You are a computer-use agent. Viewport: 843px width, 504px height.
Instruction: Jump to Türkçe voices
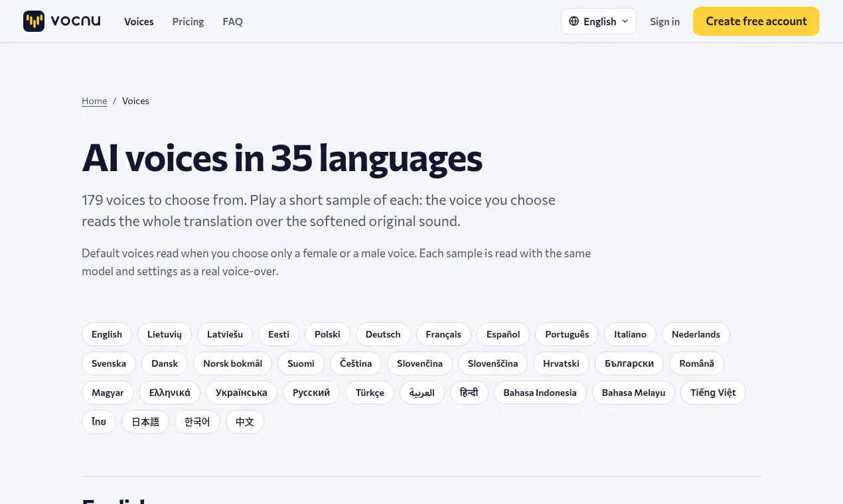click(370, 393)
